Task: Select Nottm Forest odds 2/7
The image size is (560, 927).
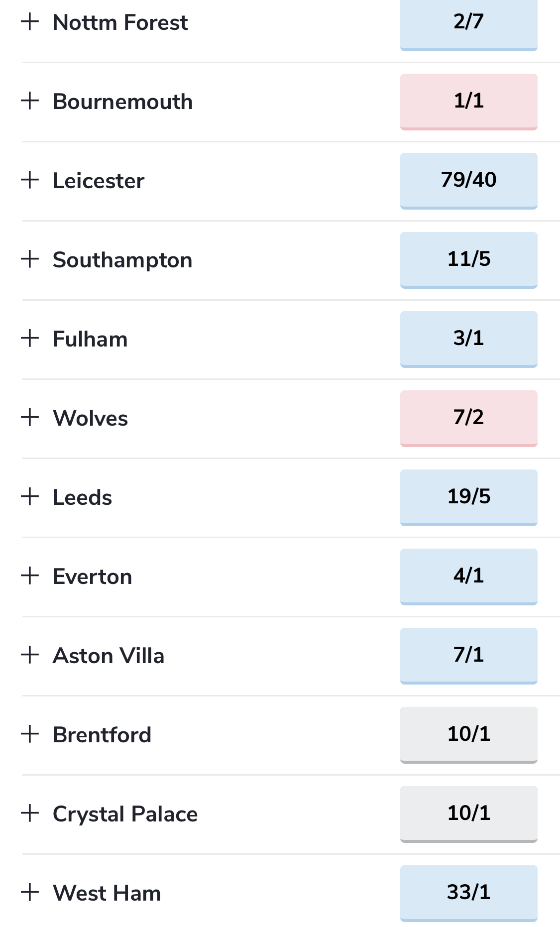Action: [x=468, y=23]
